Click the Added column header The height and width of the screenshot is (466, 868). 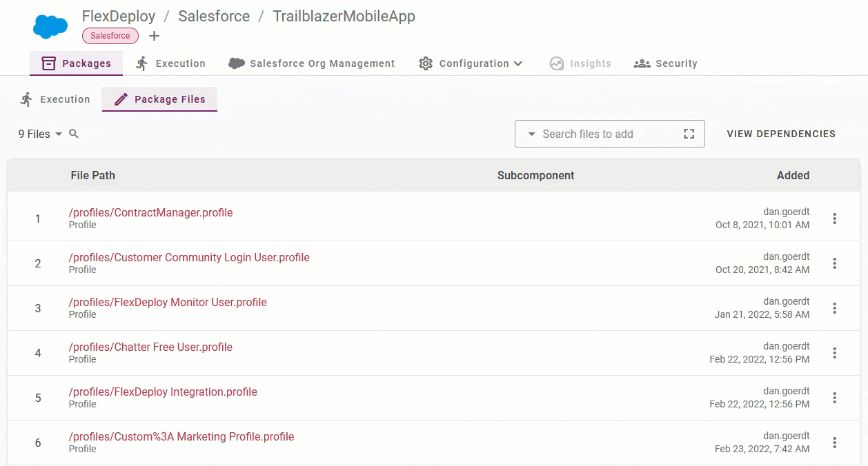coord(793,175)
